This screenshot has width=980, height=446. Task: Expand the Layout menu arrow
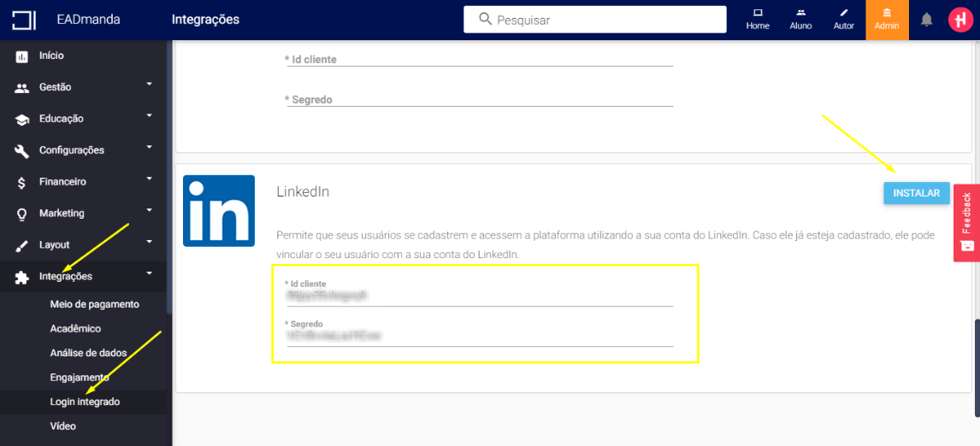click(x=150, y=240)
